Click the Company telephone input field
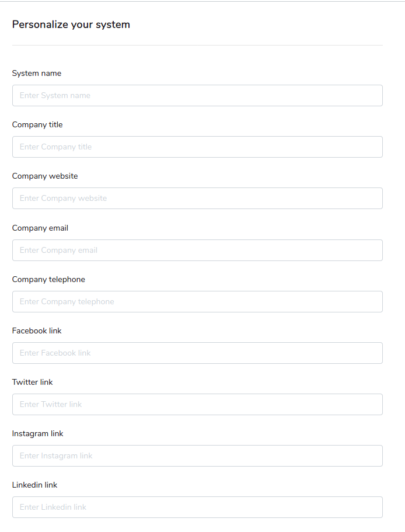405x532 pixels. click(x=197, y=301)
